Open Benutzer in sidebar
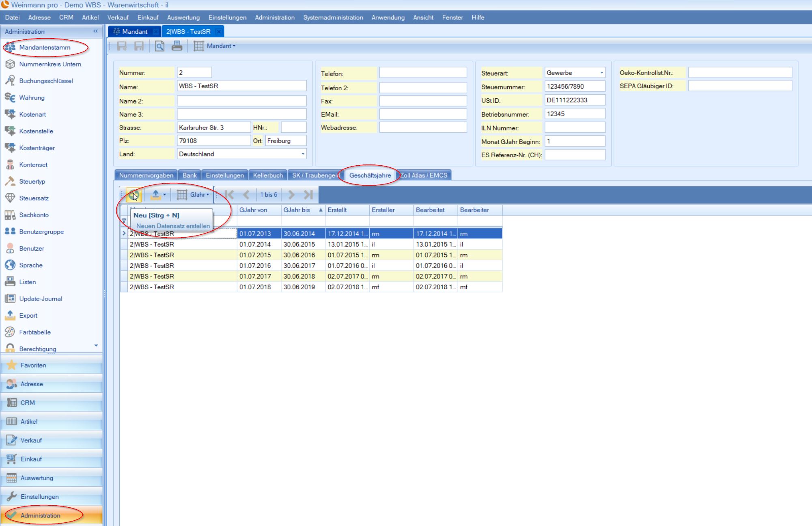812x526 pixels. [32, 249]
